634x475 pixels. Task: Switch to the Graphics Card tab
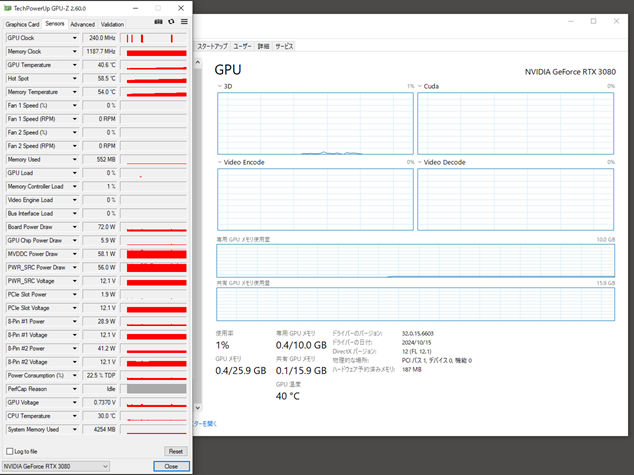[22, 24]
